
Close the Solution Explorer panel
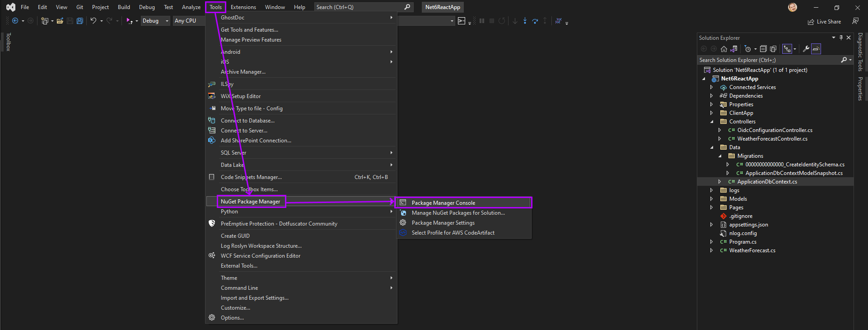point(849,38)
